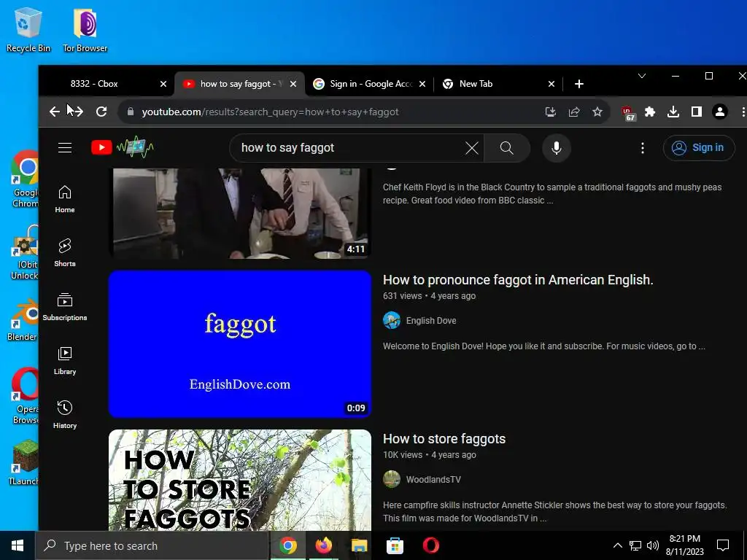Click the YouTube Sign in button
This screenshot has height=560, width=747.
[698, 147]
